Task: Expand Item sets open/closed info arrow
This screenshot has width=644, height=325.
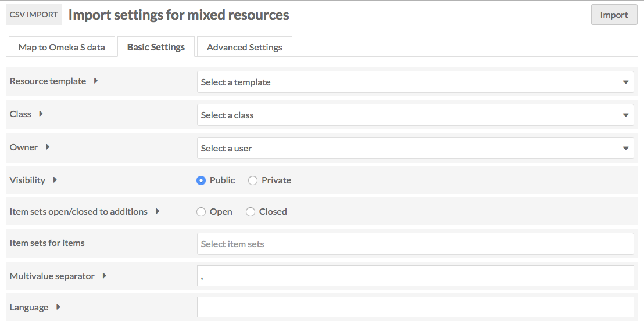Action: click(x=158, y=211)
